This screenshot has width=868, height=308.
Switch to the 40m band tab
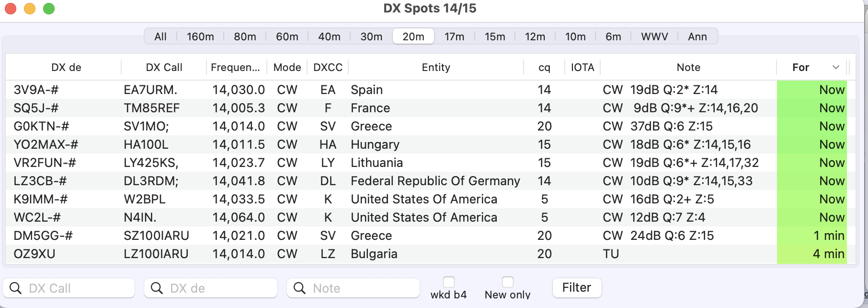(x=329, y=36)
